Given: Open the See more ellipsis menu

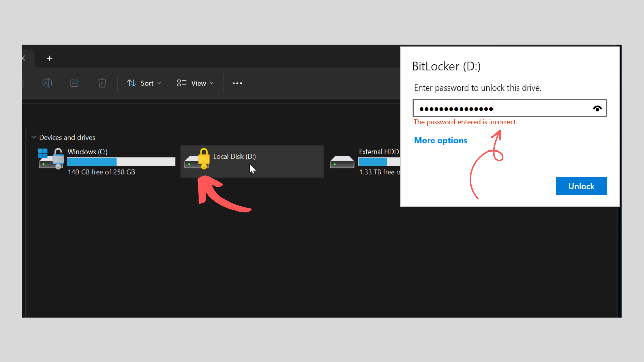Looking at the screenshot, I should pos(237,83).
